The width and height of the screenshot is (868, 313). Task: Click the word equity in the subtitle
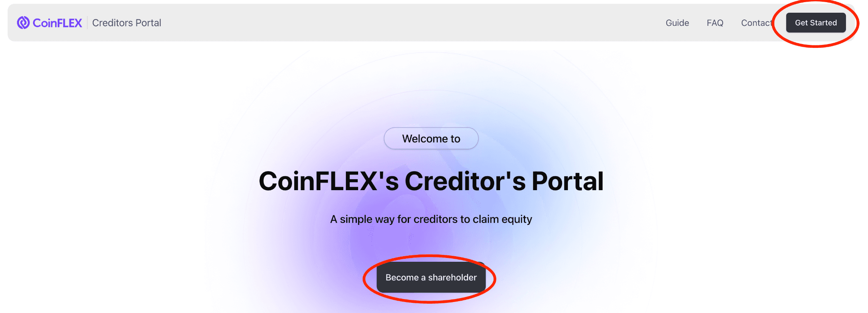517,219
